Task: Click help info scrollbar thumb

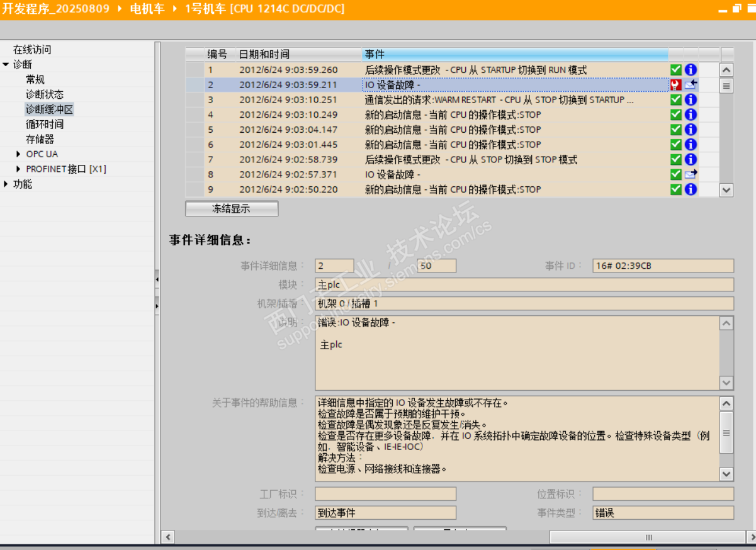Action: tap(726, 433)
